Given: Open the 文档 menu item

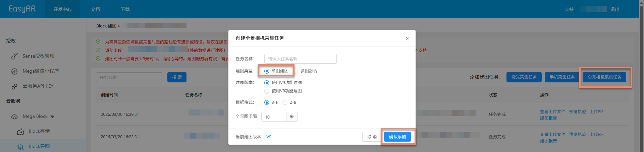Looking at the screenshot, I should [x=96, y=9].
